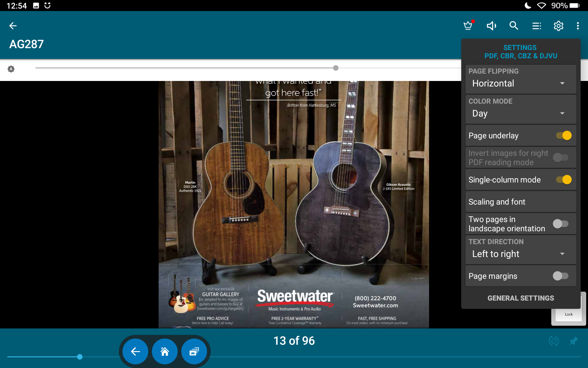Expand the Page Flipping Horizontal dropdown
588x368 pixels.
tap(521, 83)
